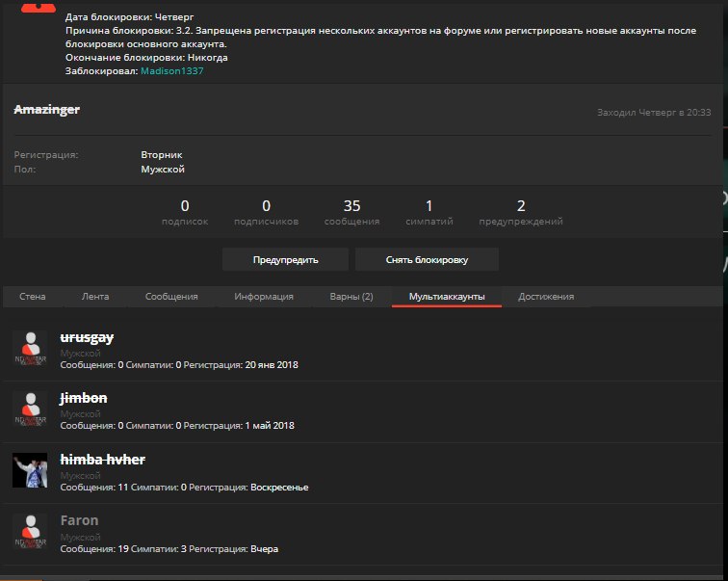Click the red icon at top left
This screenshot has height=581, width=728.
[x=32, y=6]
